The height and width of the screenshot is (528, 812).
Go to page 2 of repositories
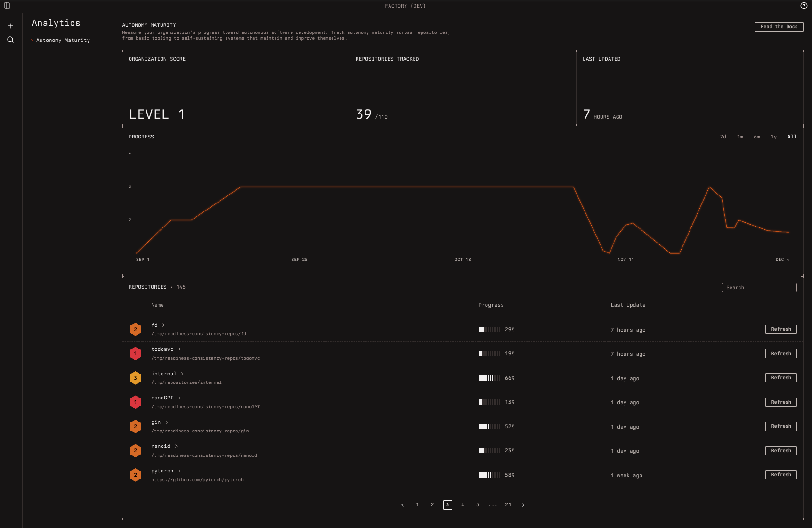coord(432,505)
